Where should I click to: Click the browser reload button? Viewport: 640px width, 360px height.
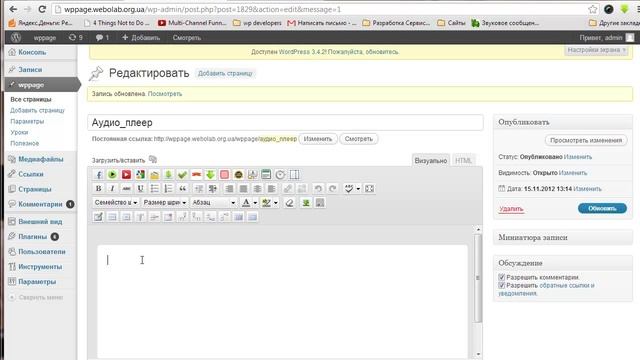tap(42, 9)
